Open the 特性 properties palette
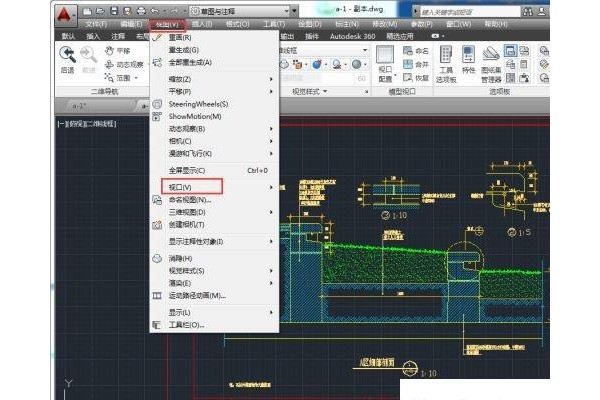The width and height of the screenshot is (600, 400). pyautogui.click(x=469, y=60)
